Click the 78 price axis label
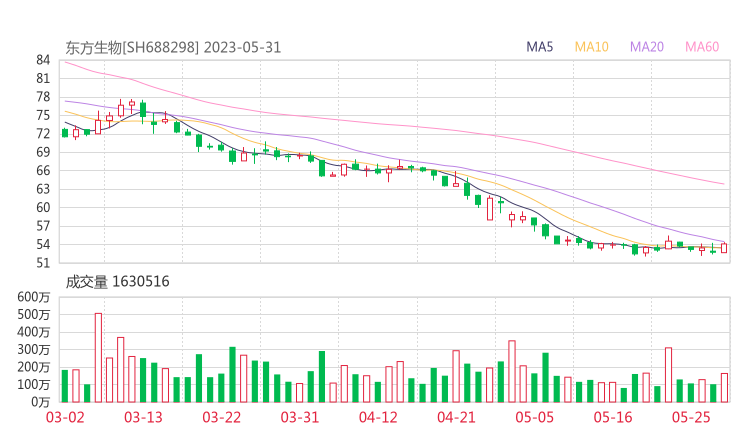Image resolution: width=740 pixels, height=440 pixels. click(x=43, y=97)
